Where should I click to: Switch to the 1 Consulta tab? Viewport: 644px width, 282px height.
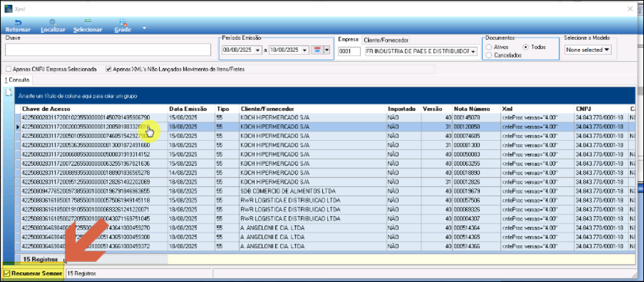[x=17, y=80]
